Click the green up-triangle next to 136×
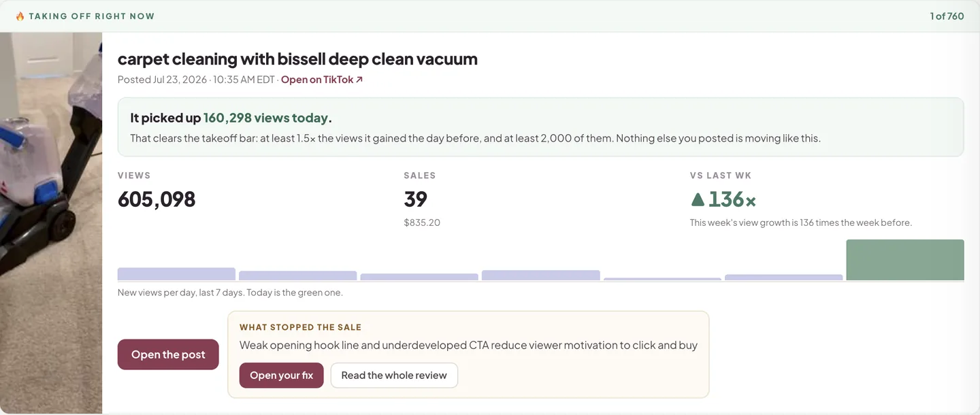980x415 pixels. [697, 199]
